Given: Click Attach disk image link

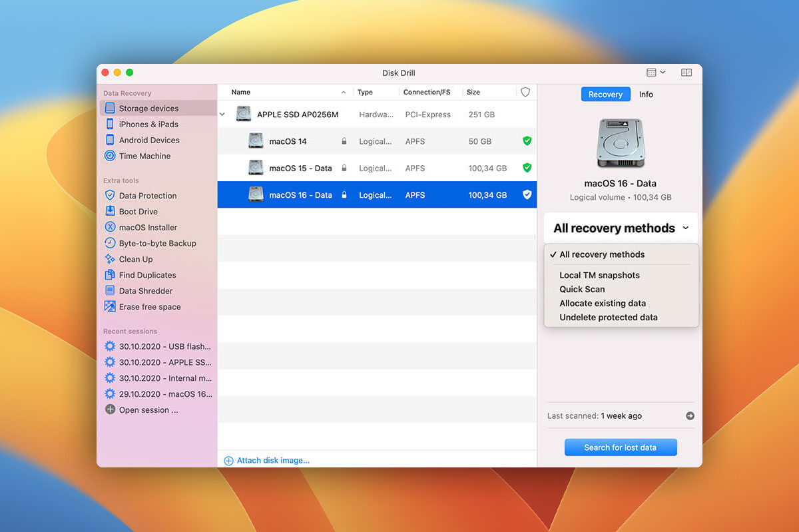Looking at the screenshot, I should pos(267,460).
